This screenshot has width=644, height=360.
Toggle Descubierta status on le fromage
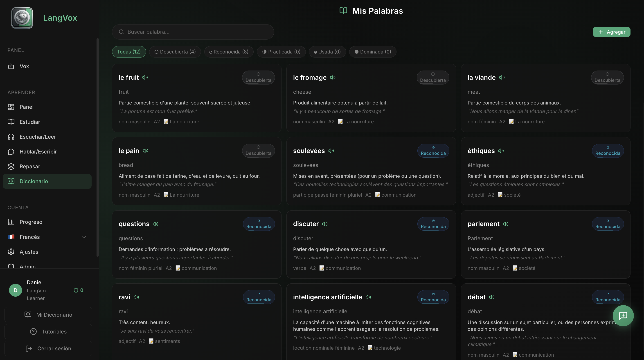(433, 77)
